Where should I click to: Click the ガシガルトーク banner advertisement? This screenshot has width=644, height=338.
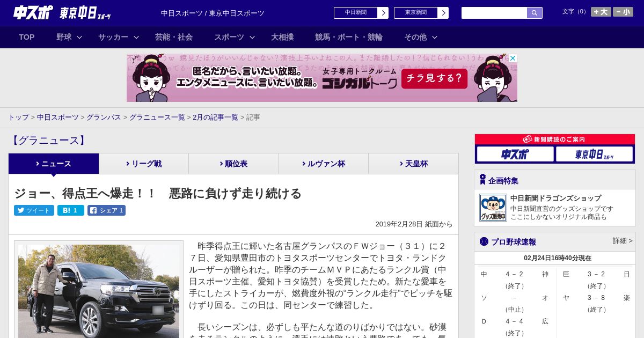pyautogui.click(x=322, y=78)
